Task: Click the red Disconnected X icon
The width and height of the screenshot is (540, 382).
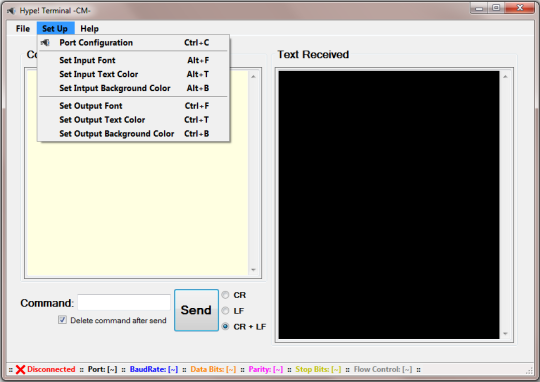Action: pyautogui.click(x=20, y=370)
